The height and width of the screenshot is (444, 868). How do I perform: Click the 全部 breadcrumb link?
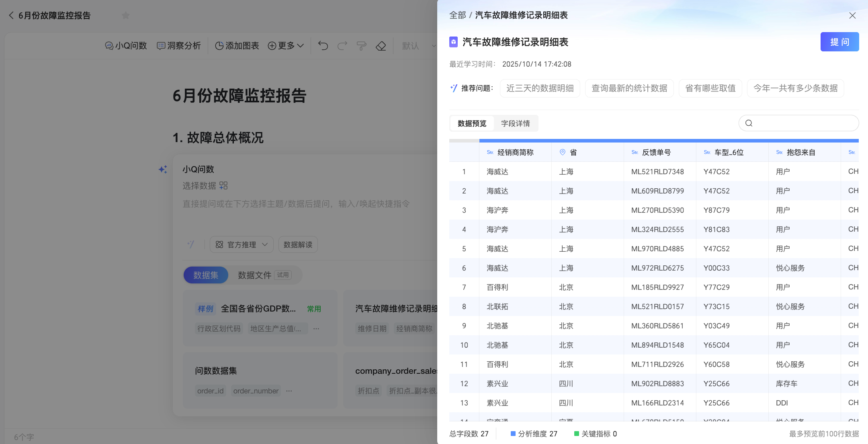point(457,15)
